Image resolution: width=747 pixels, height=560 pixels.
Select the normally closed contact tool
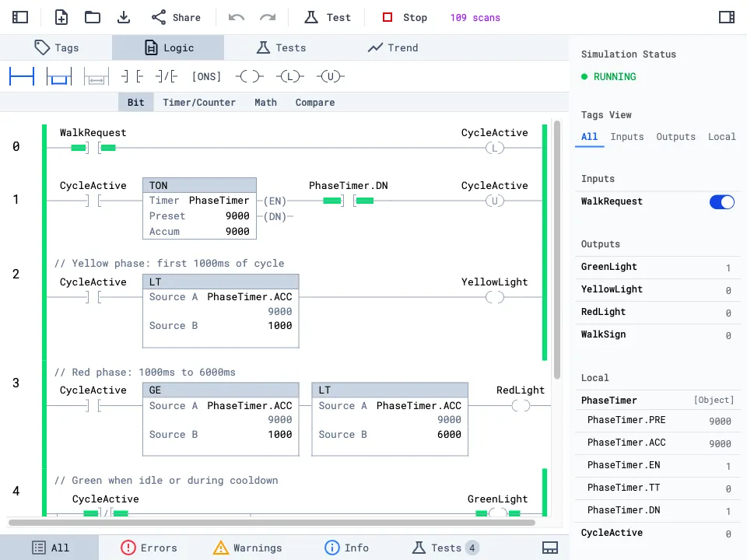click(x=165, y=76)
